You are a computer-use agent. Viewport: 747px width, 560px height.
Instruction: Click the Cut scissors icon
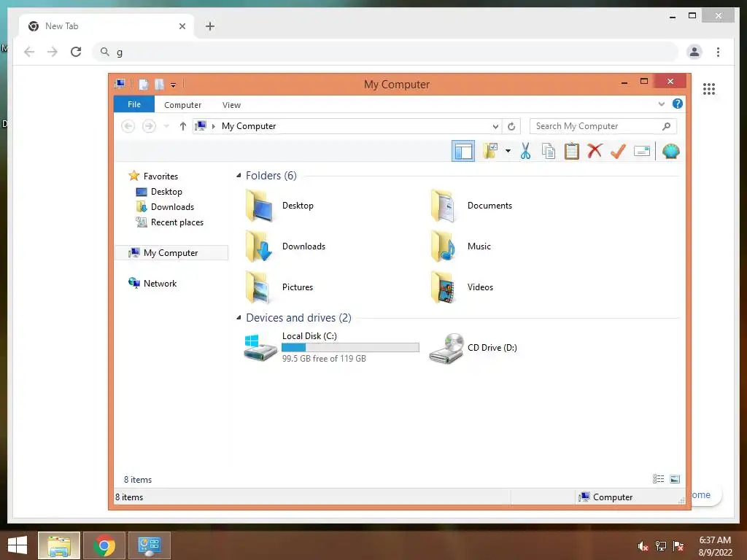click(525, 152)
